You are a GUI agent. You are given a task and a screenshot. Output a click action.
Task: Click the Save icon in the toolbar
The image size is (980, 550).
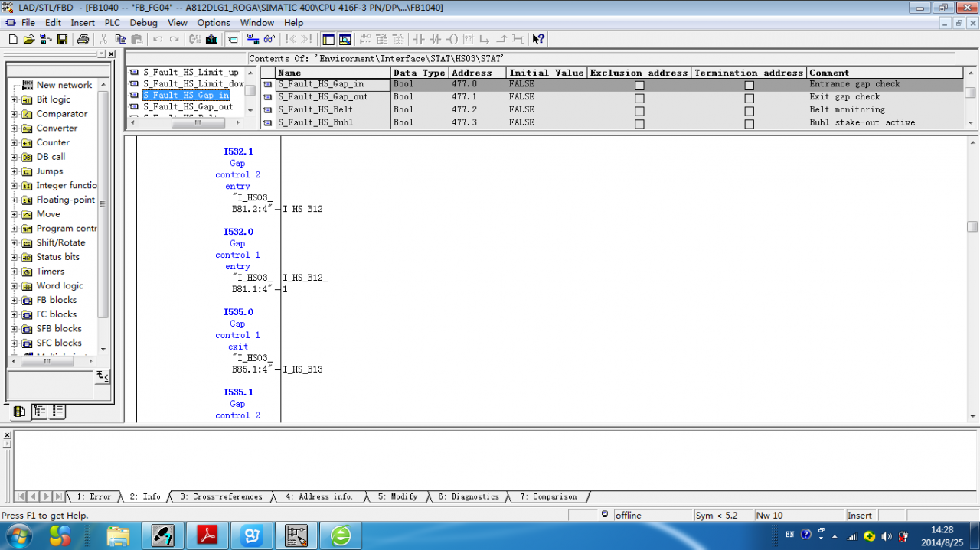click(62, 39)
